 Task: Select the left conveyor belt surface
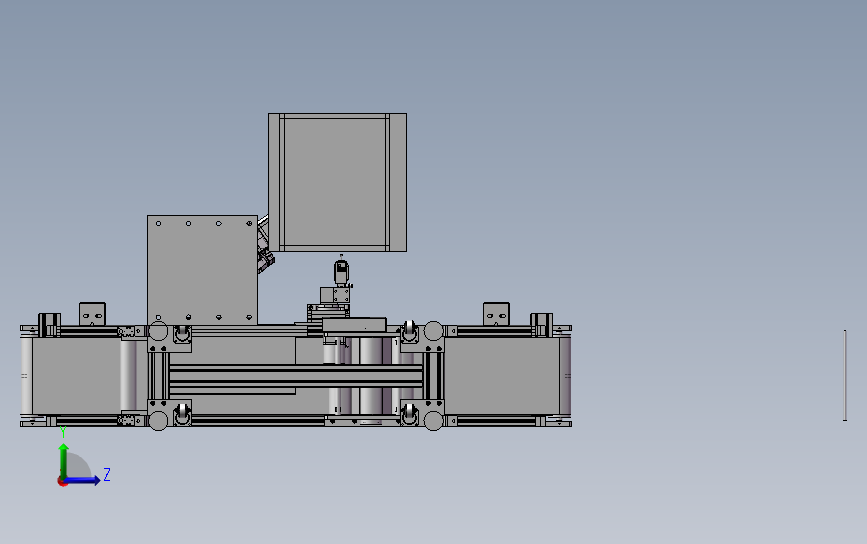pos(76,376)
